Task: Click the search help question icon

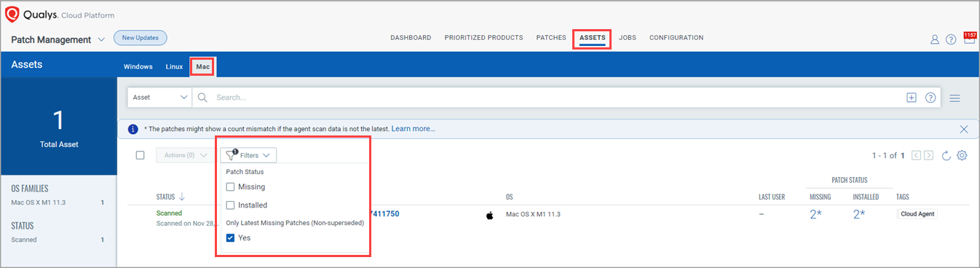Action: point(930,98)
